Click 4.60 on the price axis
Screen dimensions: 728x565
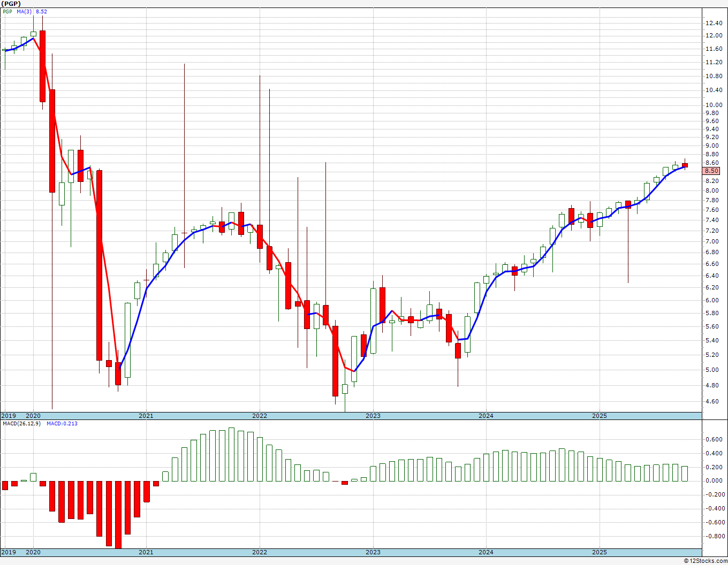pos(712,401)
